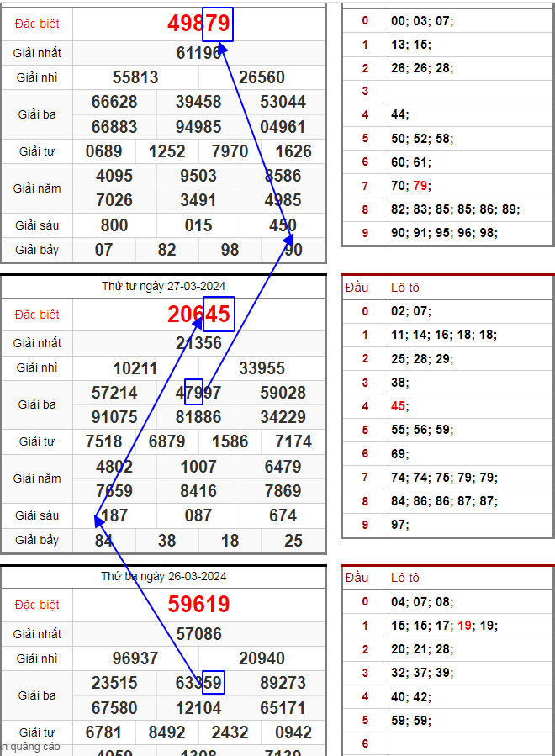
Task: Click the boxed third prize number 47997
Action: [x=198, y=393]
